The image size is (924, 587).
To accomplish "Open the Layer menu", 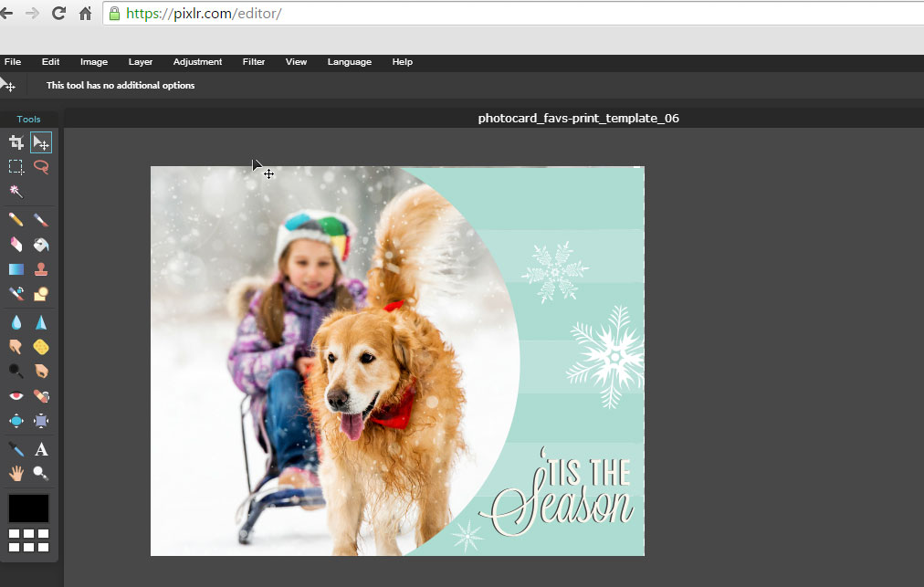I will (x=141, y=62).
